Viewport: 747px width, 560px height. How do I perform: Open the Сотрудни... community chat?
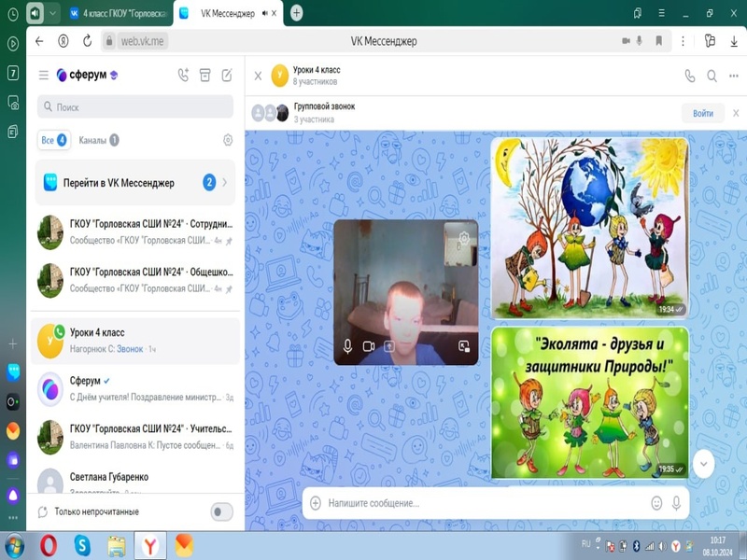(135, 231)
